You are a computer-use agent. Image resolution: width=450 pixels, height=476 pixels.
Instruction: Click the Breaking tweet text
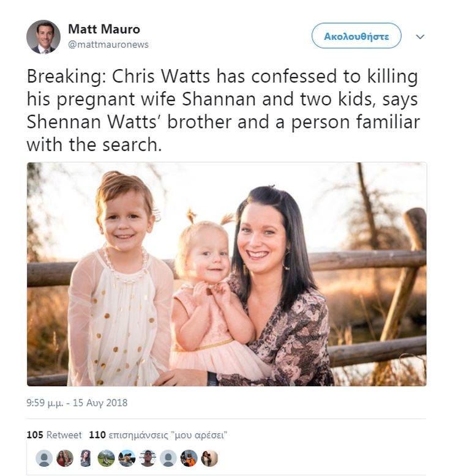coord(223,110)
